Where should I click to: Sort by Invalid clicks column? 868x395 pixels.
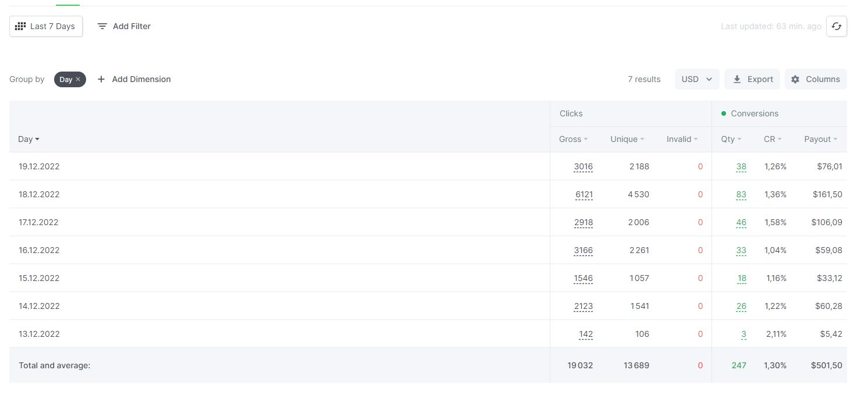pos(682,139)
